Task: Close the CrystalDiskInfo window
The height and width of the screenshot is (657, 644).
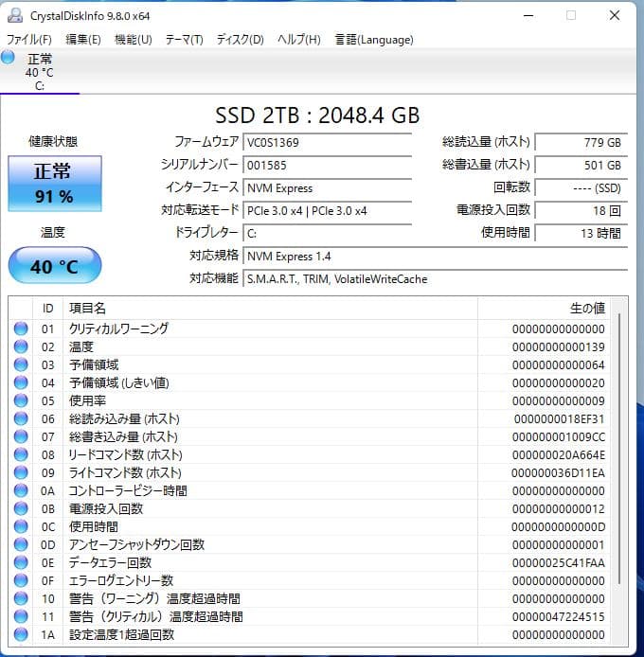Action: (615, 15)
